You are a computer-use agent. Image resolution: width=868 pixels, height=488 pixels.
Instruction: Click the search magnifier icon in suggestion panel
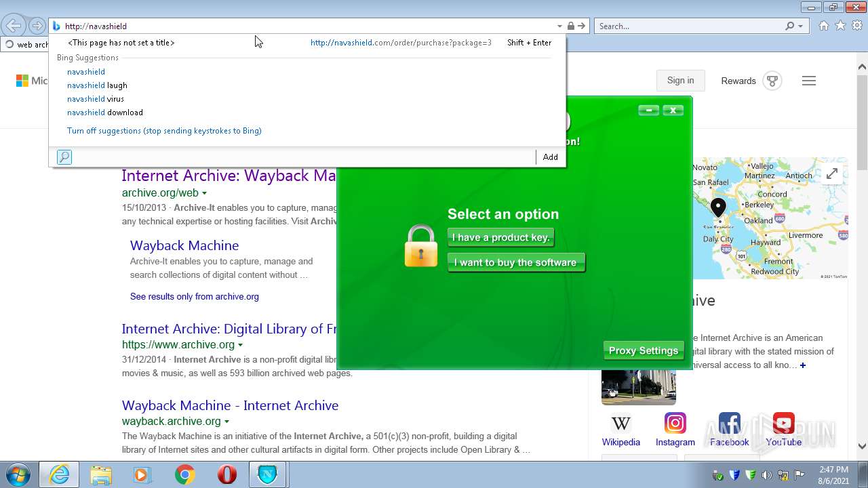click(x=64, y=157)
